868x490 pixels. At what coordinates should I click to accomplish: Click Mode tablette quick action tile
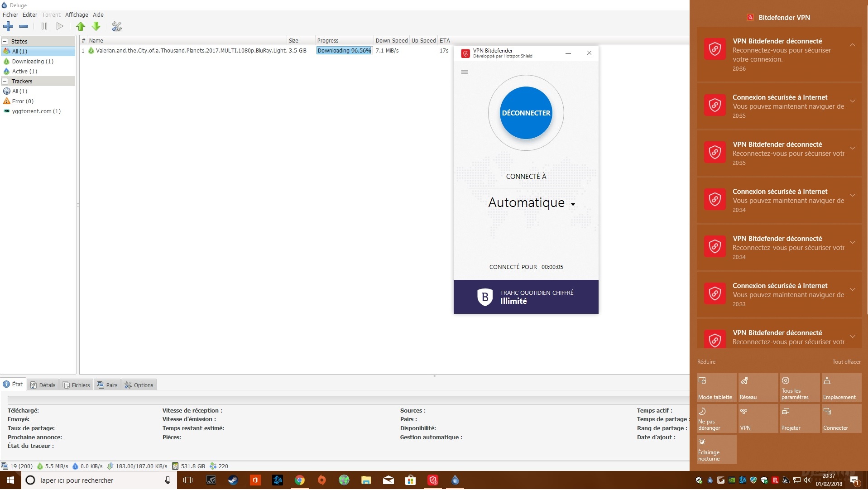click(717, 388)
